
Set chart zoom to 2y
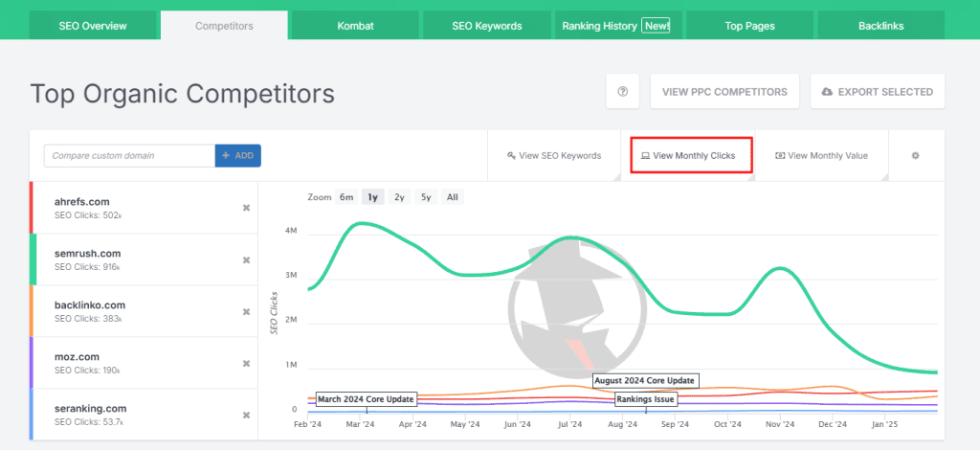point(399,197)
